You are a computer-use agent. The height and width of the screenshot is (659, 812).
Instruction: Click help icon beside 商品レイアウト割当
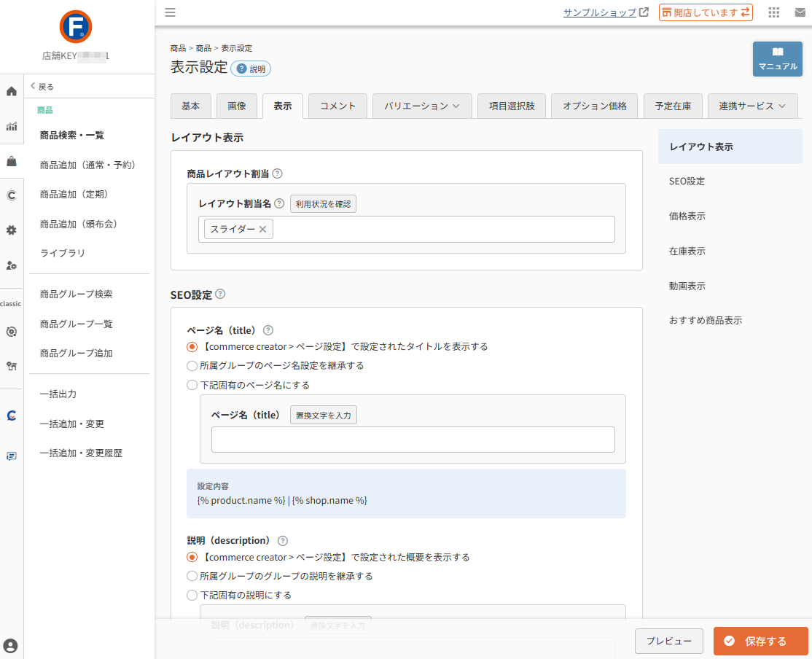click(278, 173)
